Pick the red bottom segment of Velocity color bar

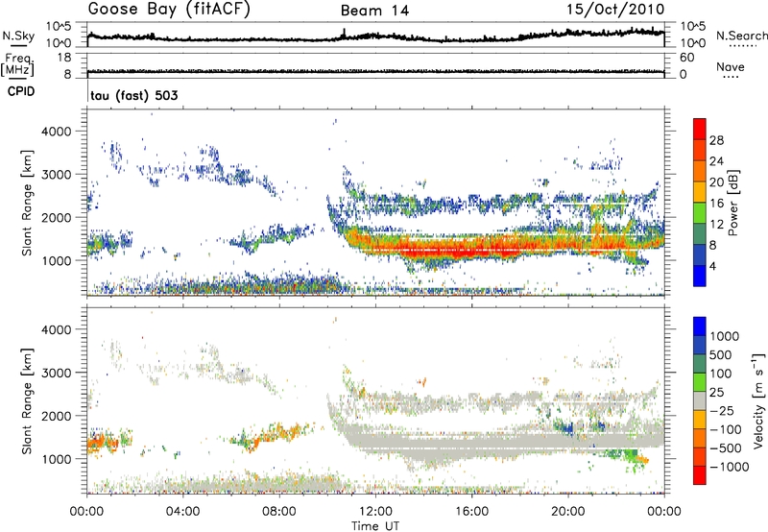(700, 475)
